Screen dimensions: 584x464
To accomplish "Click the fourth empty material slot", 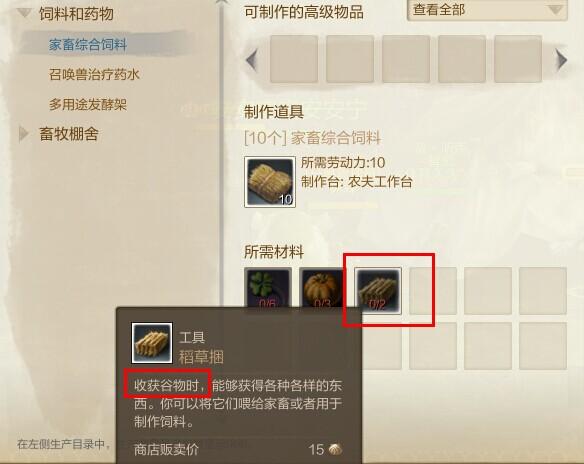I will pyautogui.click(x=433, y=291).
